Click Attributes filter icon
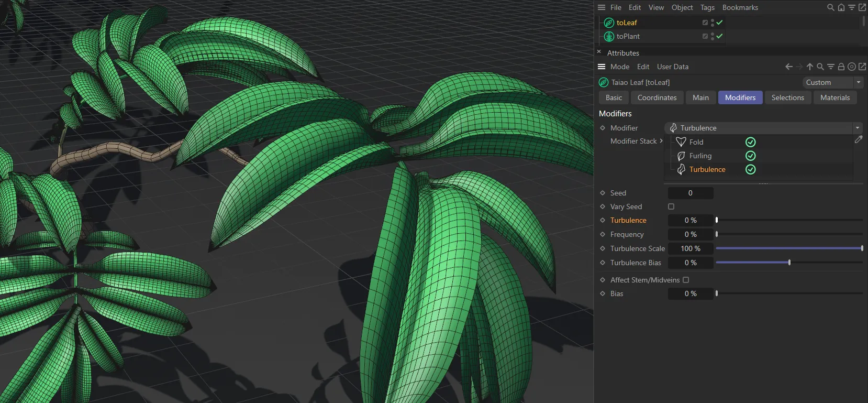Viewport: 868px width, 403px height. click(831, 67)
